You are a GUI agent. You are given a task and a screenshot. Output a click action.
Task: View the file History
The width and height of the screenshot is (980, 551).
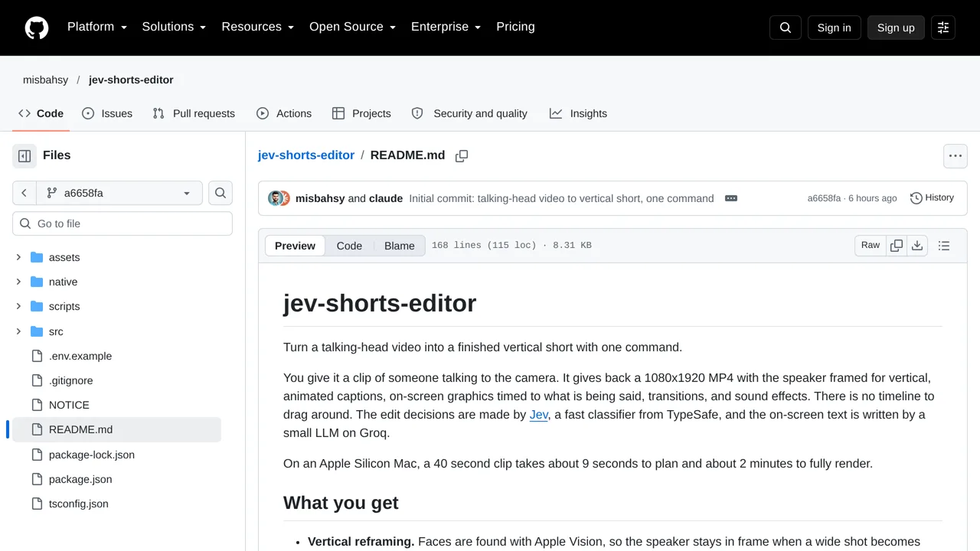(932, 198)
